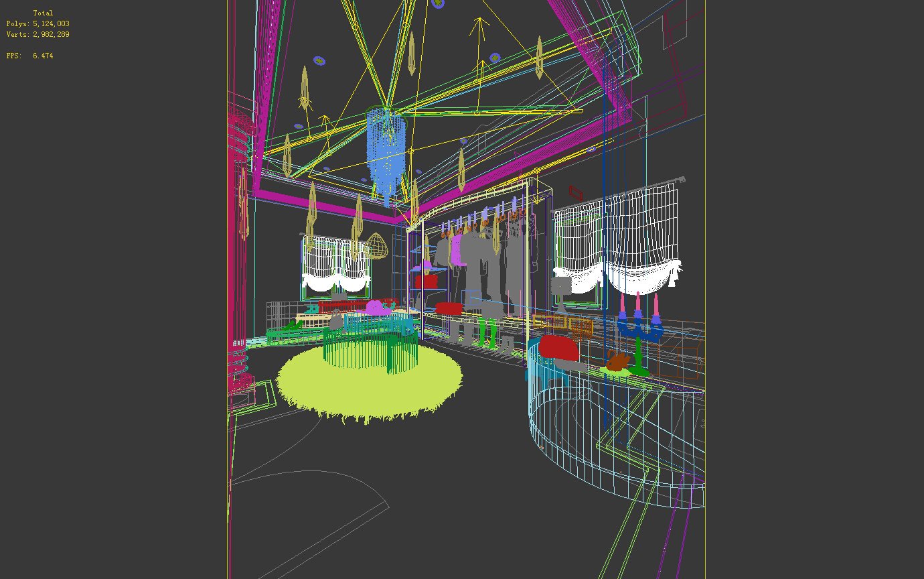Click the yellow-green round shag rug
Viewport: 924px width, 579px height.
369,389
